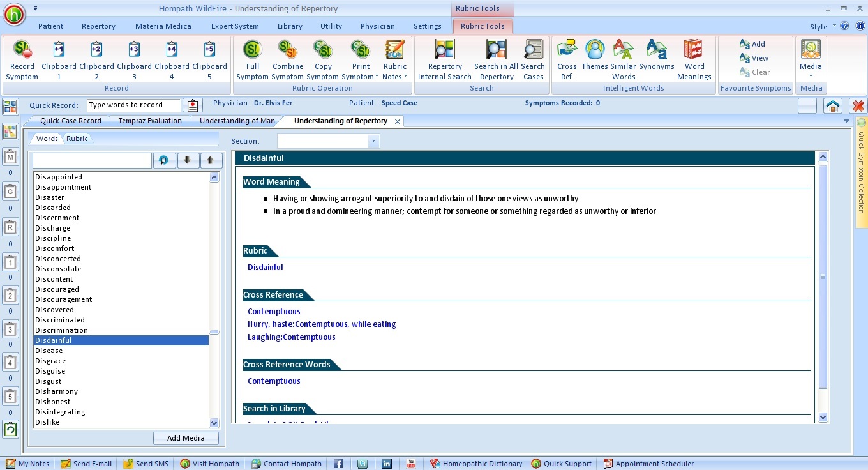Open Print Symptom dropdown
Viewport: 868px width, 470px height.
click(x=361, y=60)
